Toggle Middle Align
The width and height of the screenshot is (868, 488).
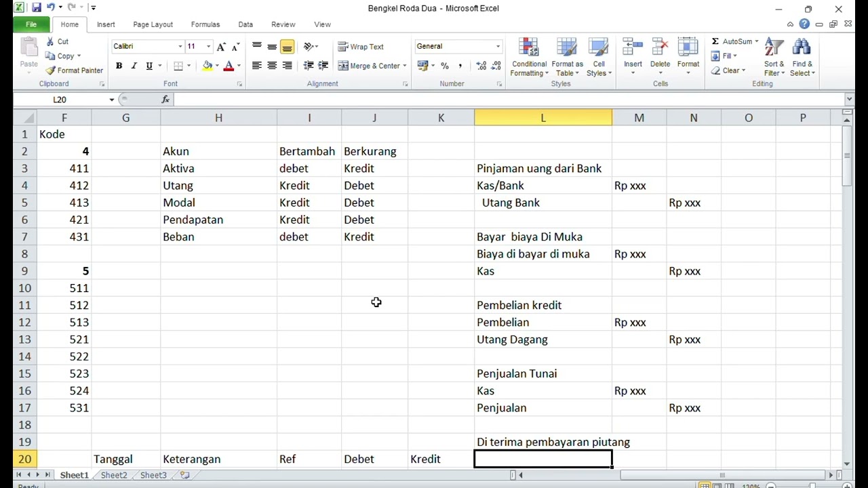click(272, 46)
